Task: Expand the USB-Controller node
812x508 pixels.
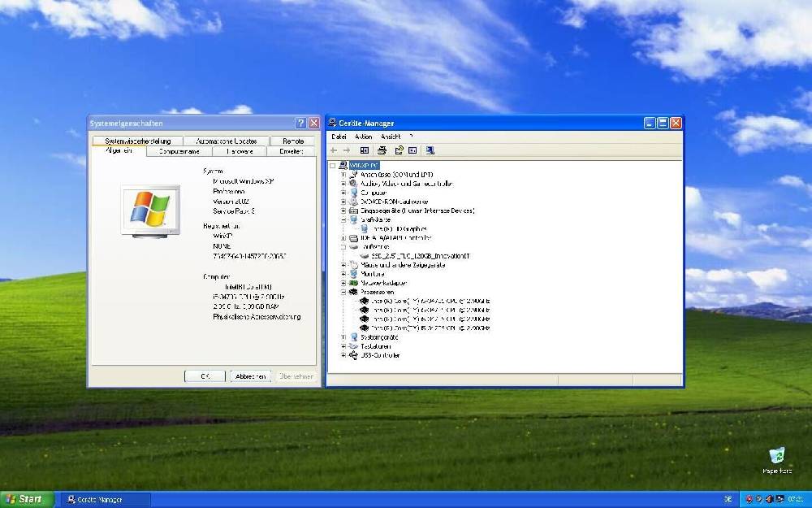Action: tap(343, 356)
